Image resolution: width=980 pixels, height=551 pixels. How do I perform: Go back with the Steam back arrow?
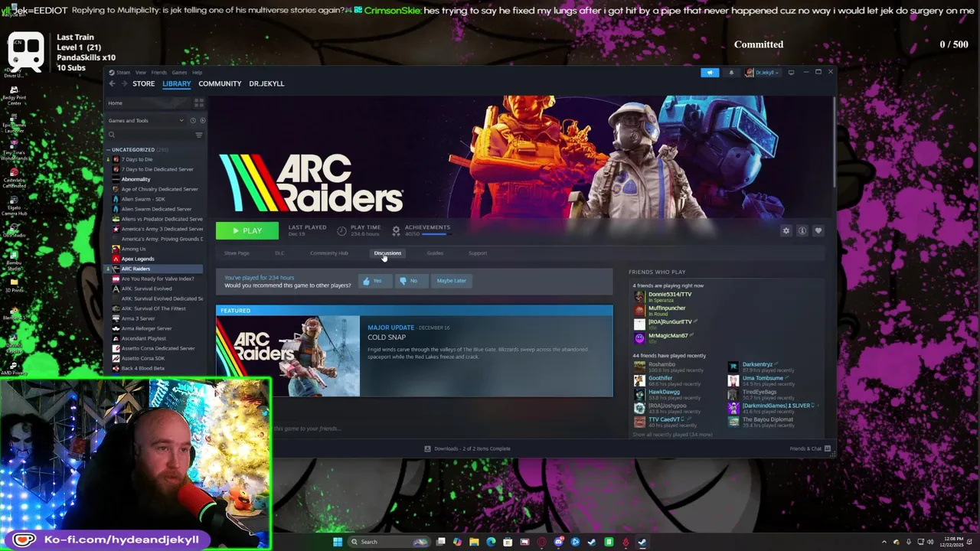(112, 83)
